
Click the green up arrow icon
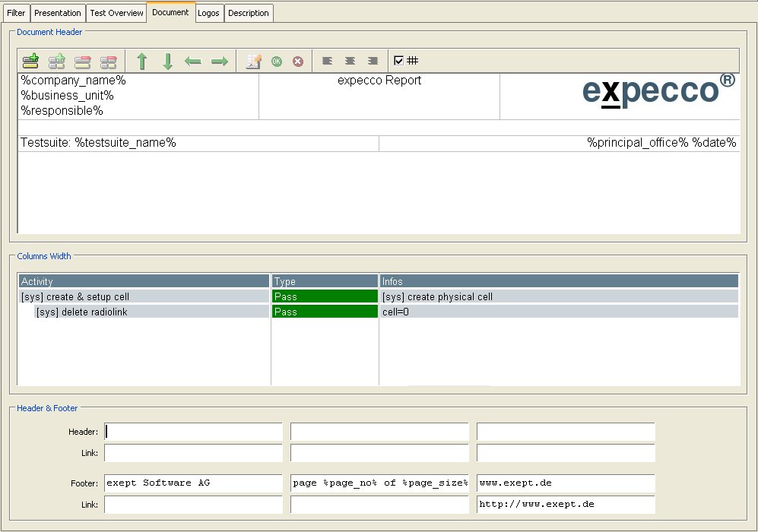141,62
